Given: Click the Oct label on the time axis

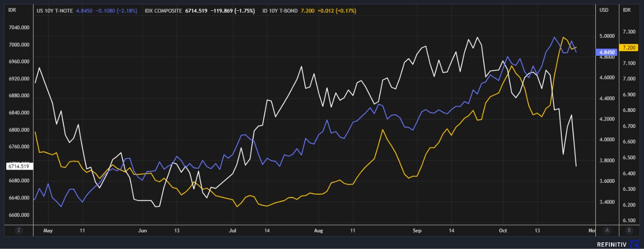Looking at the screenshot, I should point(503,231).
